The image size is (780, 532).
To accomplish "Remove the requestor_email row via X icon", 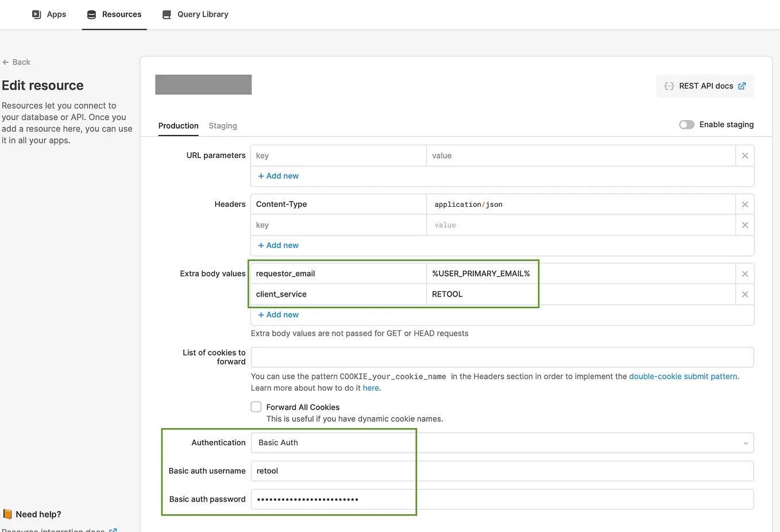I will [x=744, y=273].
